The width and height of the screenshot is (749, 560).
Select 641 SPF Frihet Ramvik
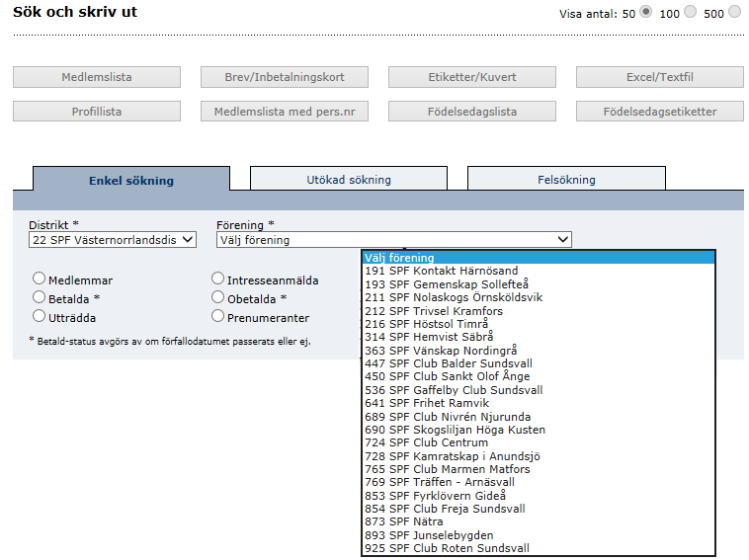(x=539, y=403)
